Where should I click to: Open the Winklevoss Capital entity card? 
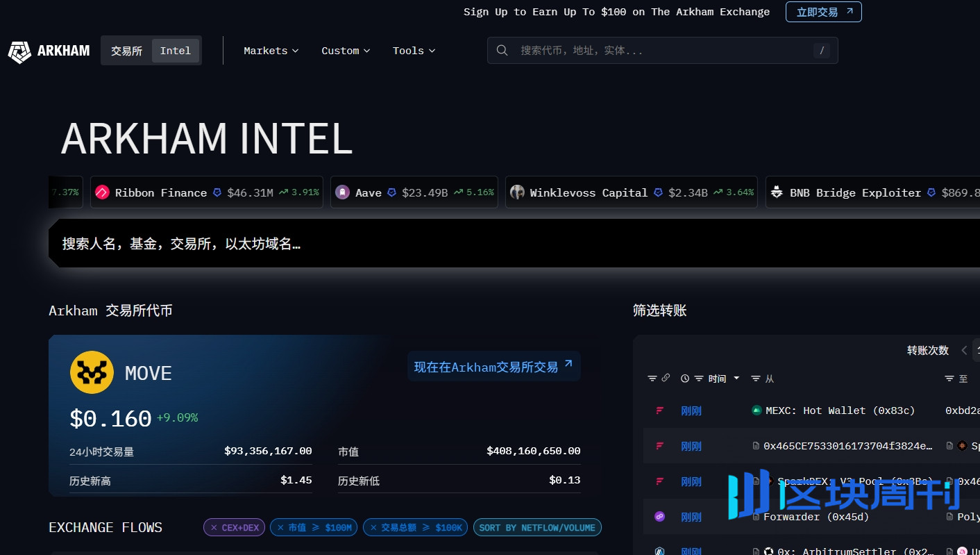pos(632,192)
